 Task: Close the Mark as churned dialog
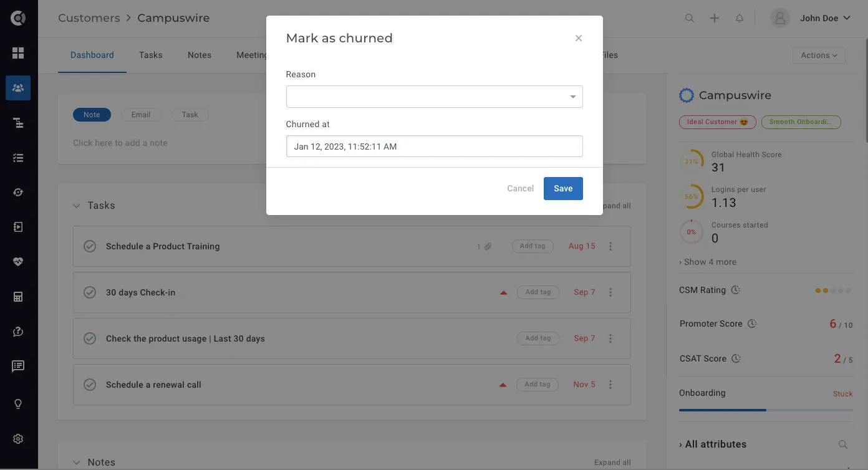click(579, 38)
